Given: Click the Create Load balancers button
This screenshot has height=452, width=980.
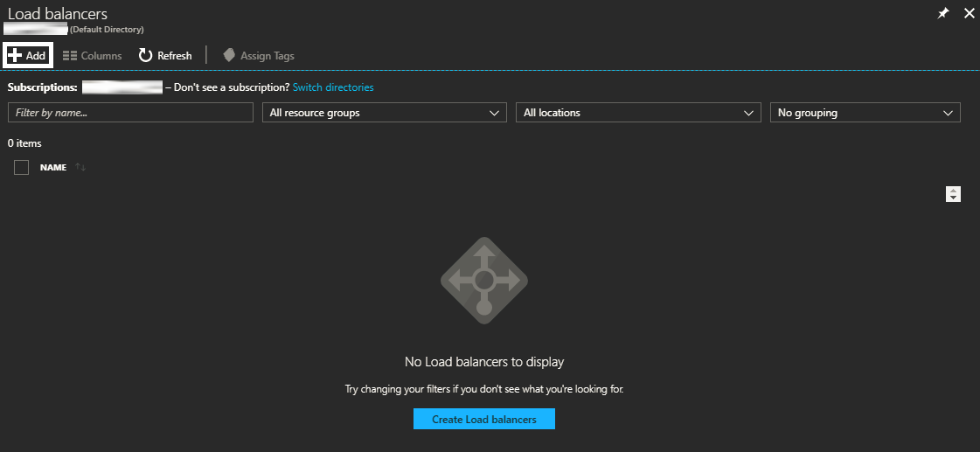Looking at the screenshot, I should click(484, 419).
